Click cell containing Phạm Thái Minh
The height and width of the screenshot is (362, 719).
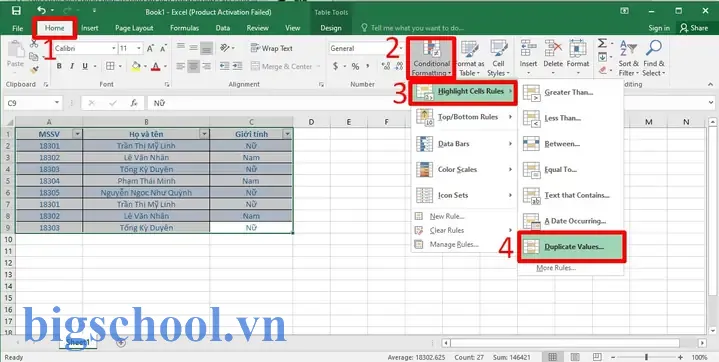(146, 181)
